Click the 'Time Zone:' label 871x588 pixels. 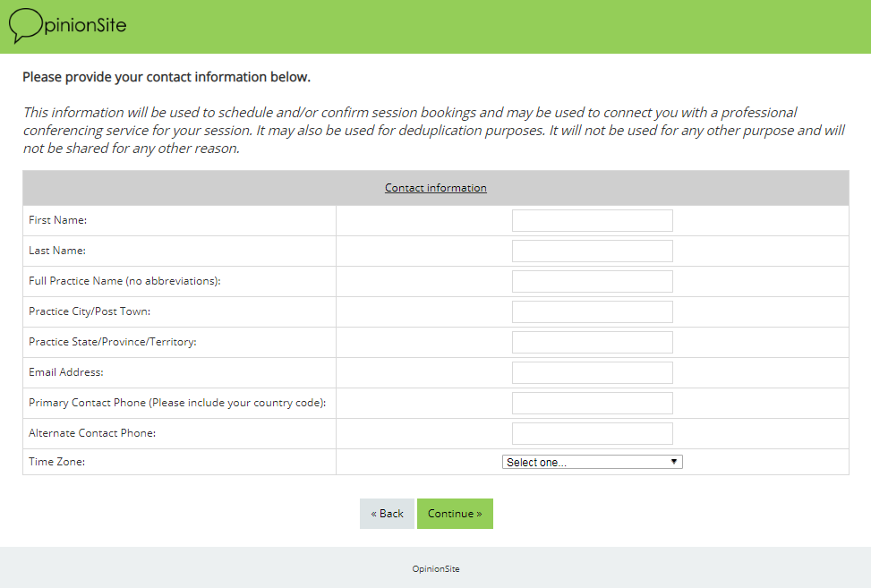56,462
